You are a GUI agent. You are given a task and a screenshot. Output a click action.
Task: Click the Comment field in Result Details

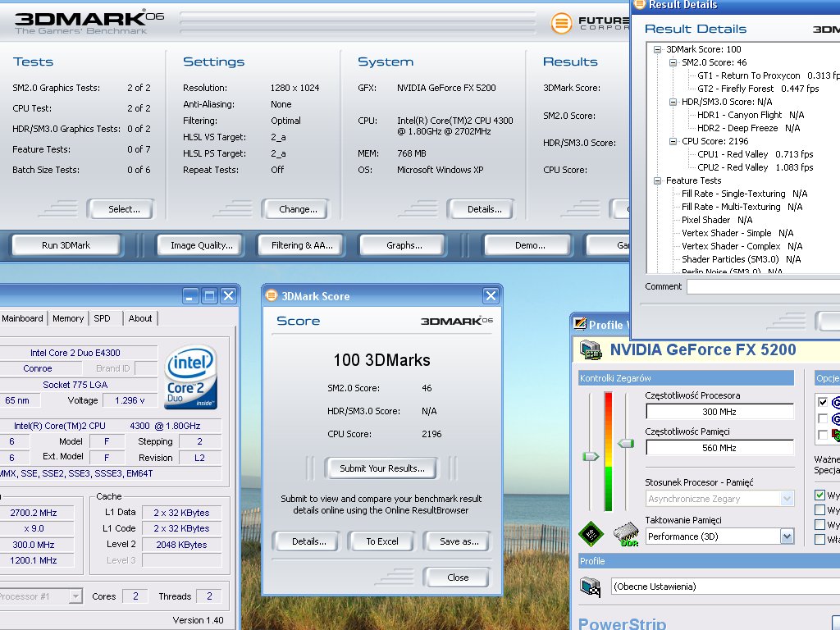[764, 286]
